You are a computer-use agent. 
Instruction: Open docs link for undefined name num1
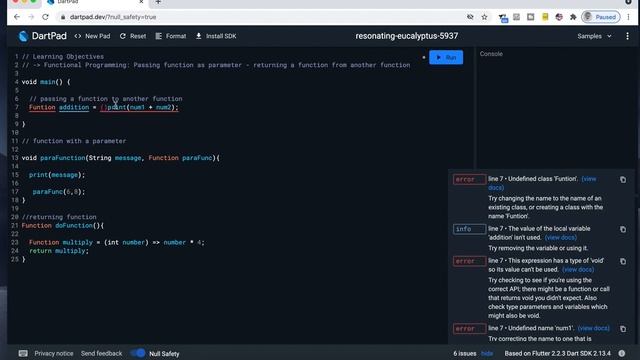(x=593, y=328)
